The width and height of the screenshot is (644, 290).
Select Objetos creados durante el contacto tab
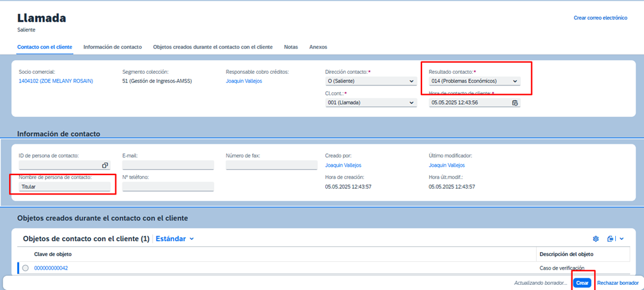212,47
